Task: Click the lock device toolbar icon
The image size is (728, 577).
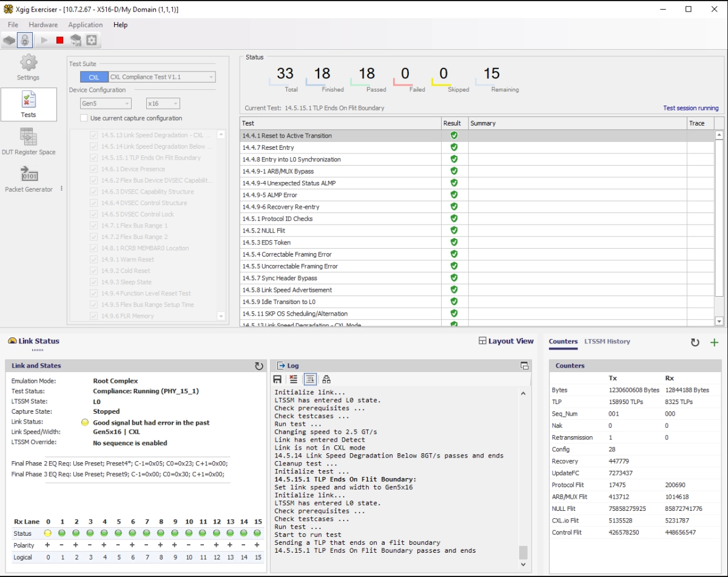Action: [x=25, y=41]
